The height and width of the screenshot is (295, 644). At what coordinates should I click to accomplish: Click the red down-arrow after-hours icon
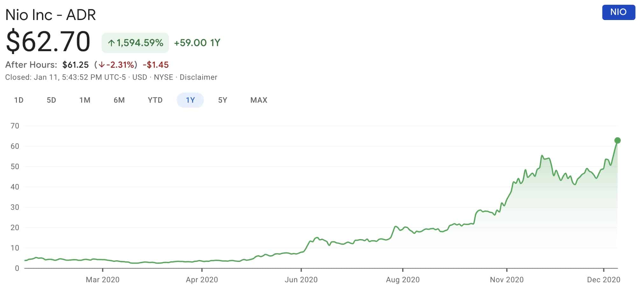coord(101,65)
